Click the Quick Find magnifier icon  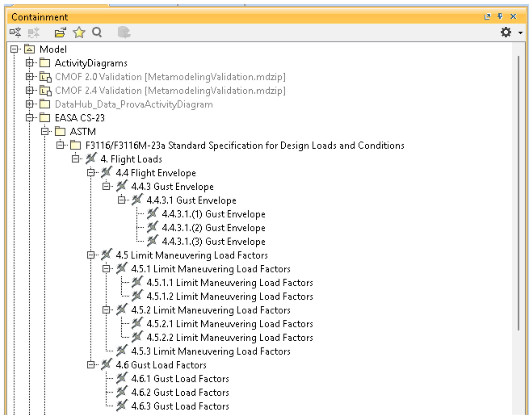(97, 32)
